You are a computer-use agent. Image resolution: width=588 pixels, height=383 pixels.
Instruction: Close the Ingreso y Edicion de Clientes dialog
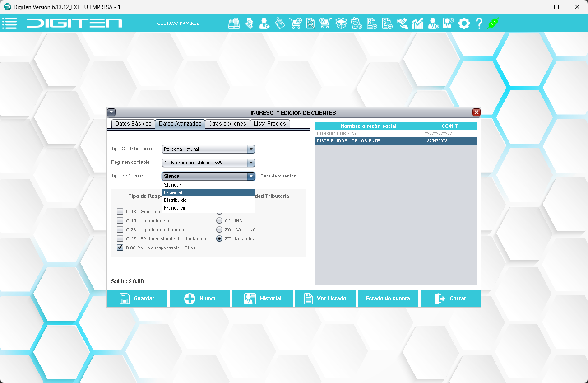[477, 112]
